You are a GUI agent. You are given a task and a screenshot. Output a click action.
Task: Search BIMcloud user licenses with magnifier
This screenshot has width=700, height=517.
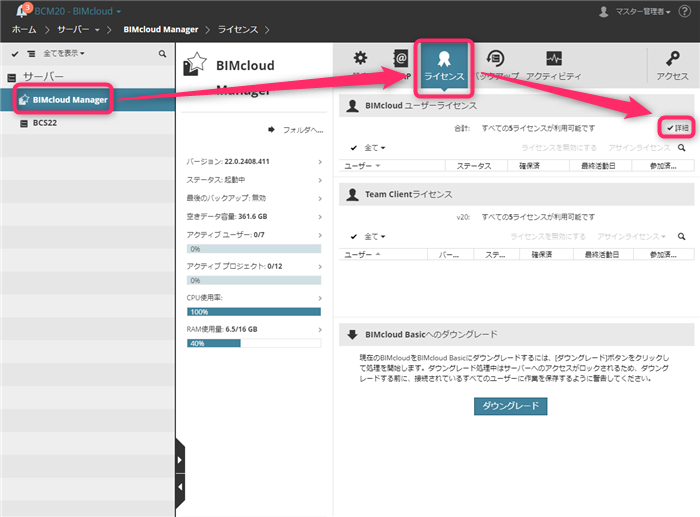(682, 147)
